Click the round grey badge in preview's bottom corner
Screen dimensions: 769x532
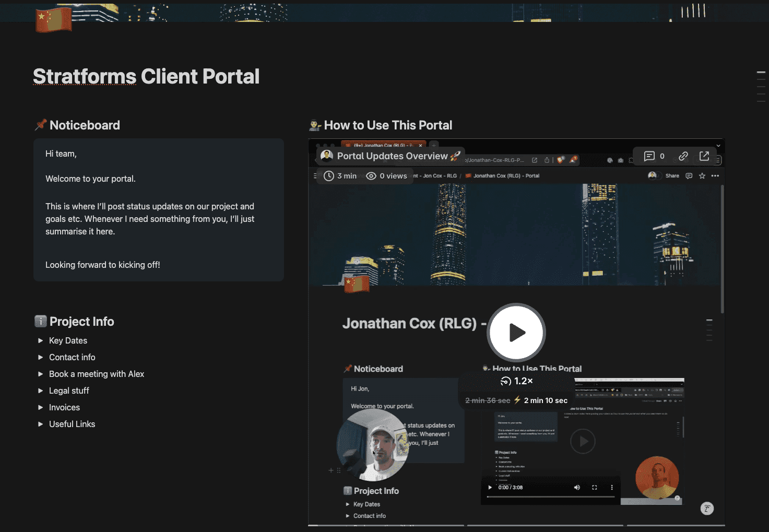point(707,509)
